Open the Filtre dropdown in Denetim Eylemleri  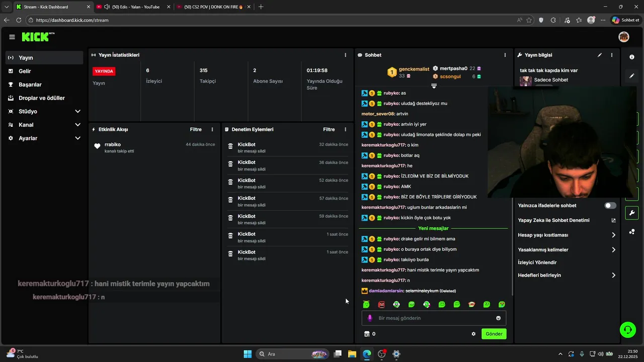tap(329, 129)
